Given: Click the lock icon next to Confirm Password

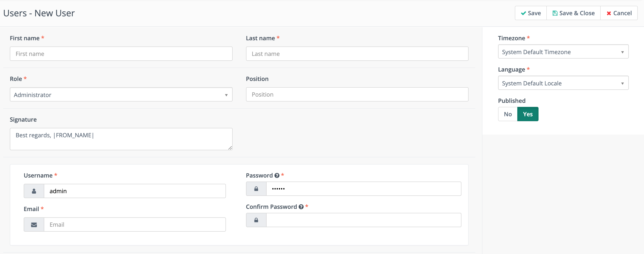Looking at the screenshot, I should pos(256,220).
